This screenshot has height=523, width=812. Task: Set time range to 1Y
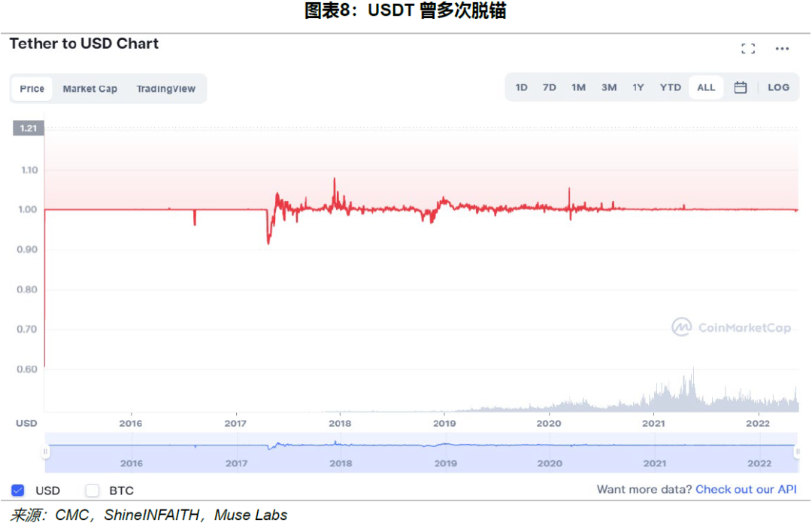(x=638, y=87)
